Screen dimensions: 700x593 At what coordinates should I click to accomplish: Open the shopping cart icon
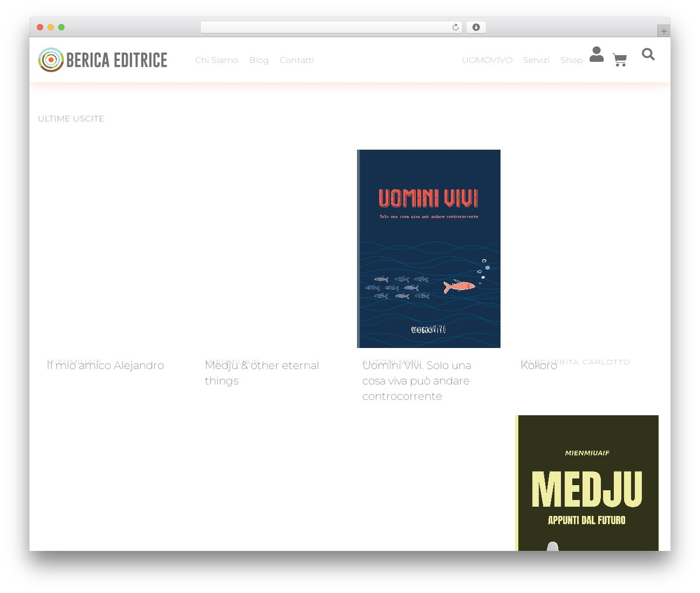pos(620,60)
